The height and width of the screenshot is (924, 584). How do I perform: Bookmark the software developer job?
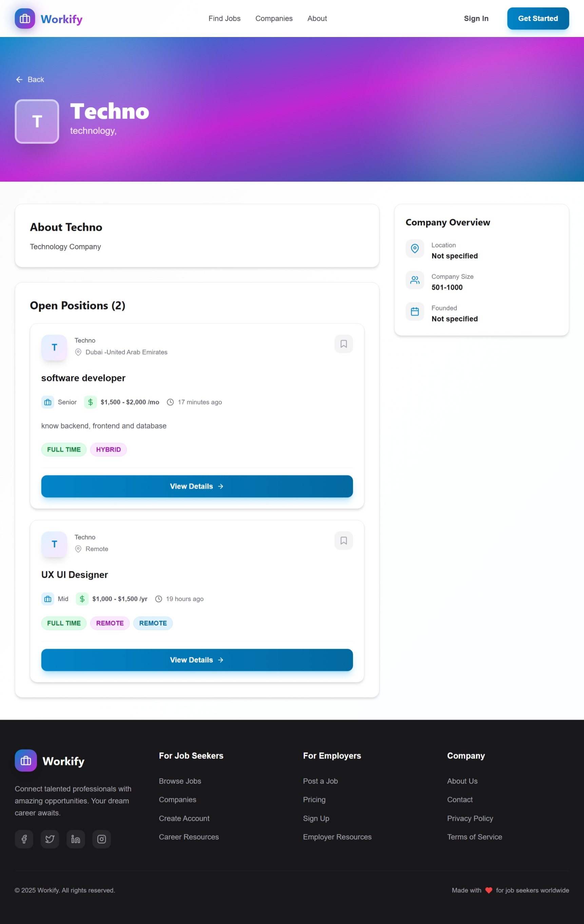343,344
